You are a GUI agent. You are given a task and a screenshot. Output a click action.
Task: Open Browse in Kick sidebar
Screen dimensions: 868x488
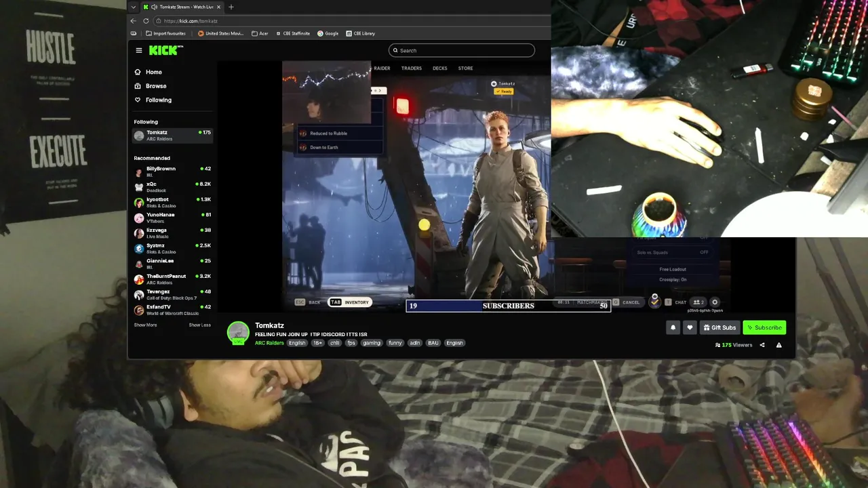(155, 86)
